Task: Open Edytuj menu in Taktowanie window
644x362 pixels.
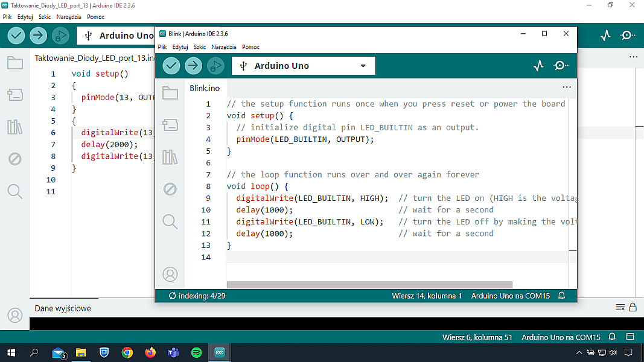Action: pyautogui.click(x=25, y=17)
